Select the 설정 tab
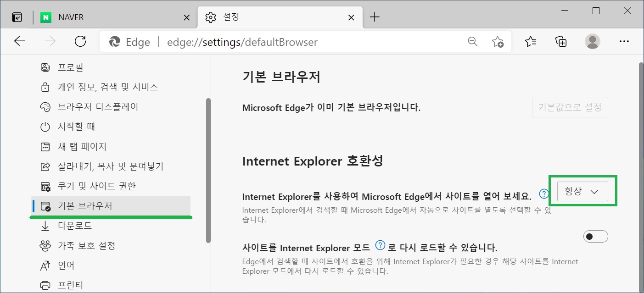This screenshot has height=293, width=644. [280, 17]
